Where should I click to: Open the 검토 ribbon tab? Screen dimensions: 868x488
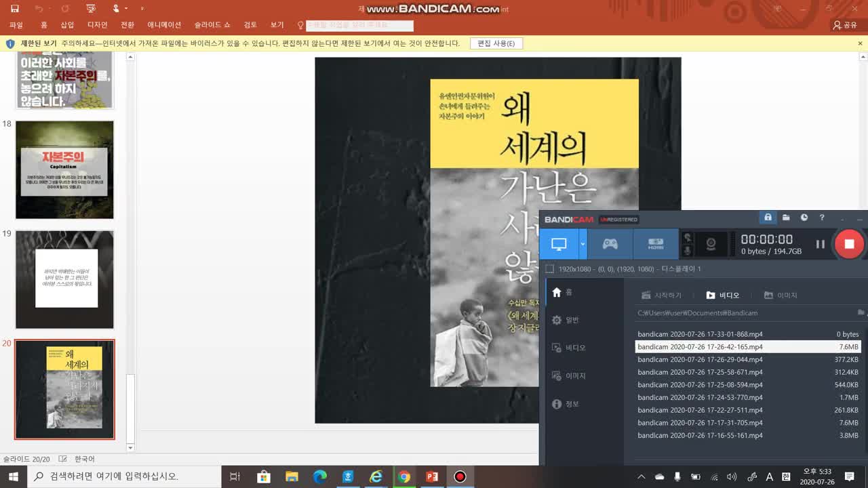point(250,25)
